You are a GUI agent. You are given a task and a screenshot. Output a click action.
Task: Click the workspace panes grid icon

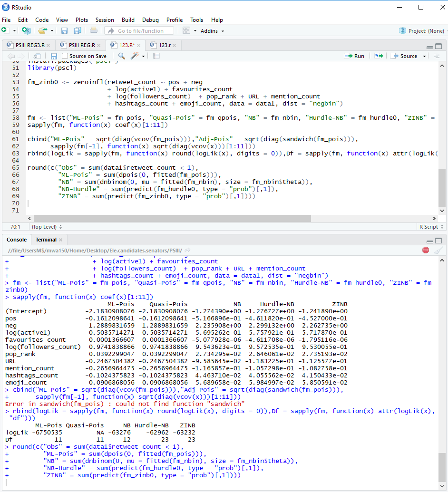[x=186, y=30]
